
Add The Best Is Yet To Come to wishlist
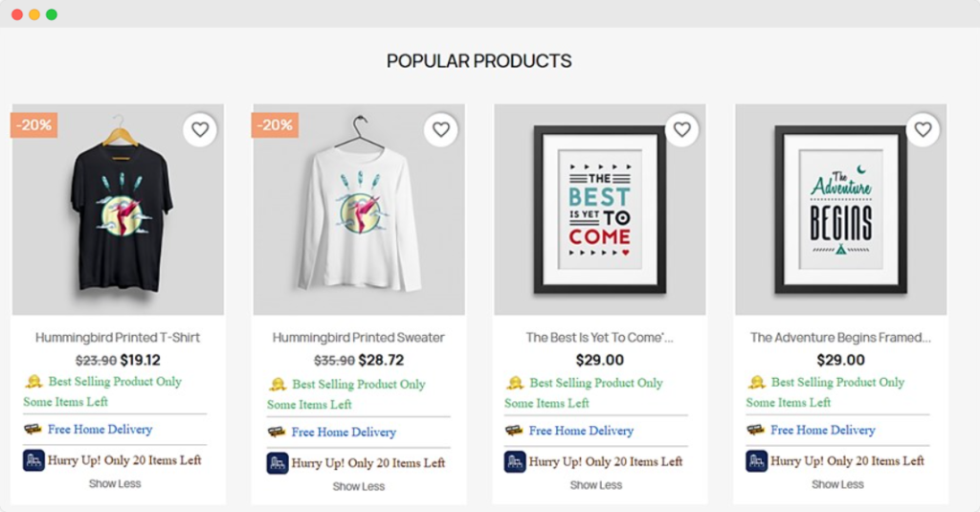(682, 129)
